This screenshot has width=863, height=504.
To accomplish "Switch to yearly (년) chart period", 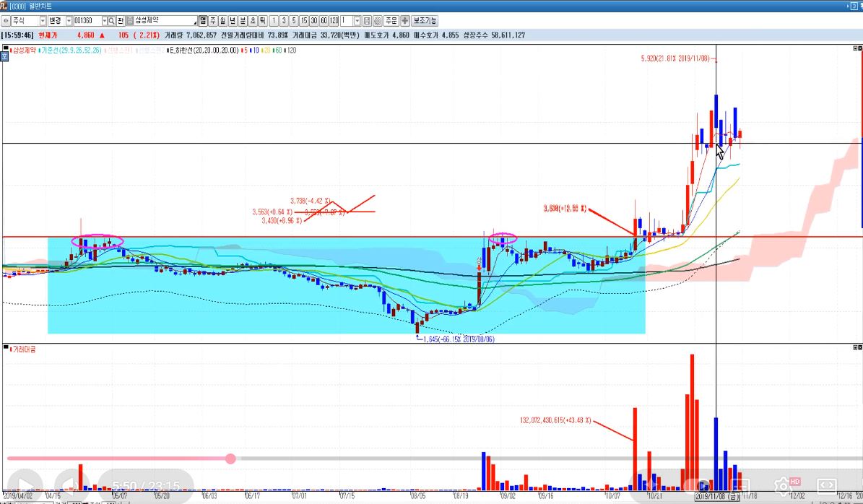I will pyautogui.click(x=233, y=21).
